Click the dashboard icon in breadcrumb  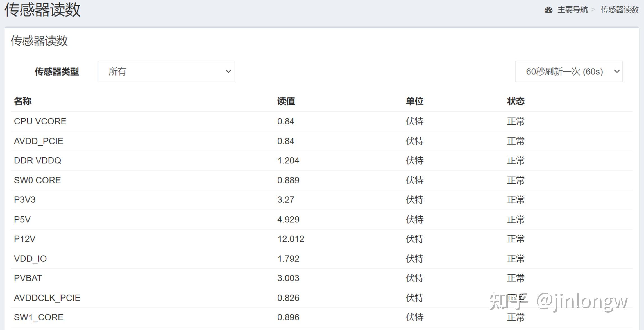pyautogui.click(x=548, y=10)
